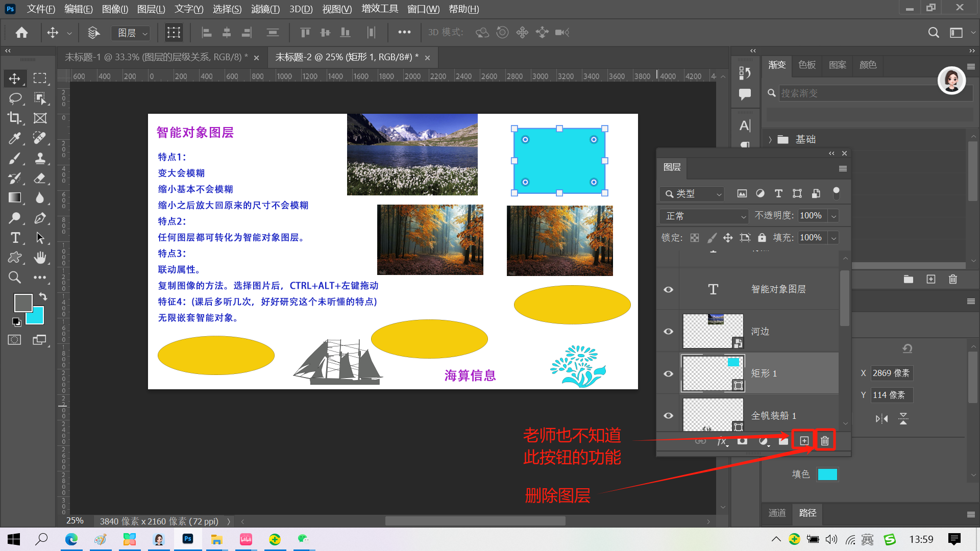
Task: Open the 滤镜(T) menu
Action: point(265,9)
